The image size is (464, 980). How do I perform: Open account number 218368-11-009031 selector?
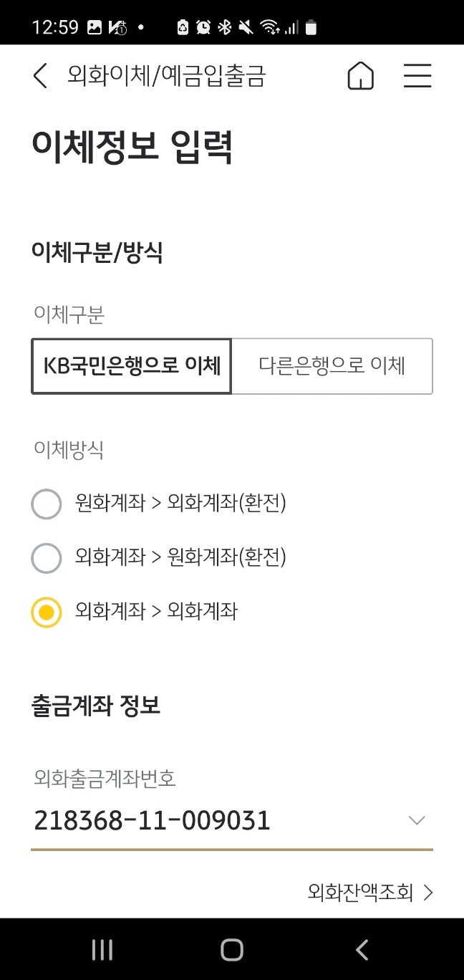coord(152,820)
